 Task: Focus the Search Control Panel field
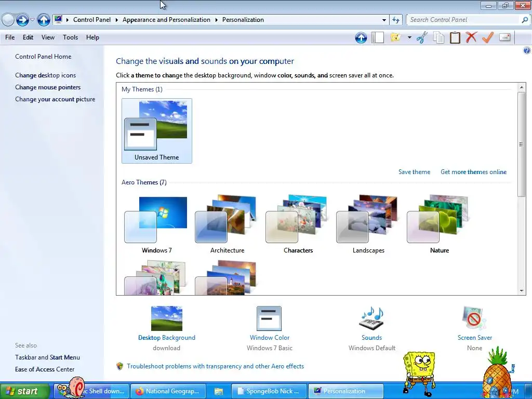(x=463, y=20)
